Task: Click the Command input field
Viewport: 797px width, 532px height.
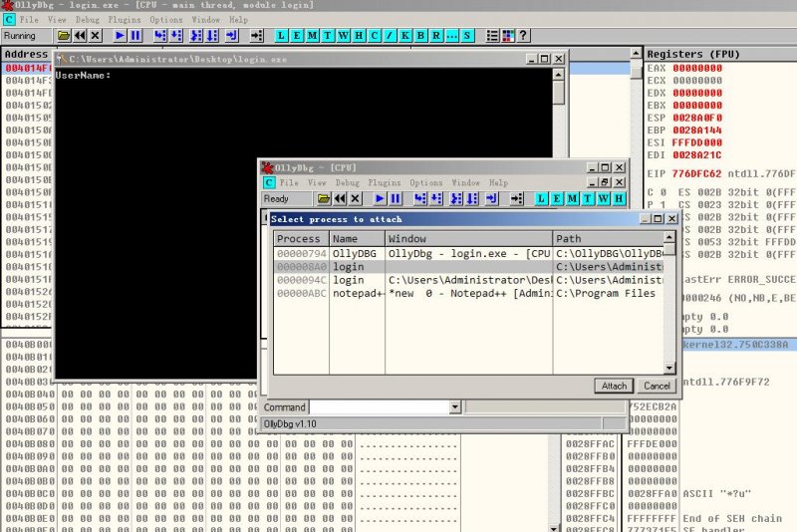Action: [x=380, y=407]
